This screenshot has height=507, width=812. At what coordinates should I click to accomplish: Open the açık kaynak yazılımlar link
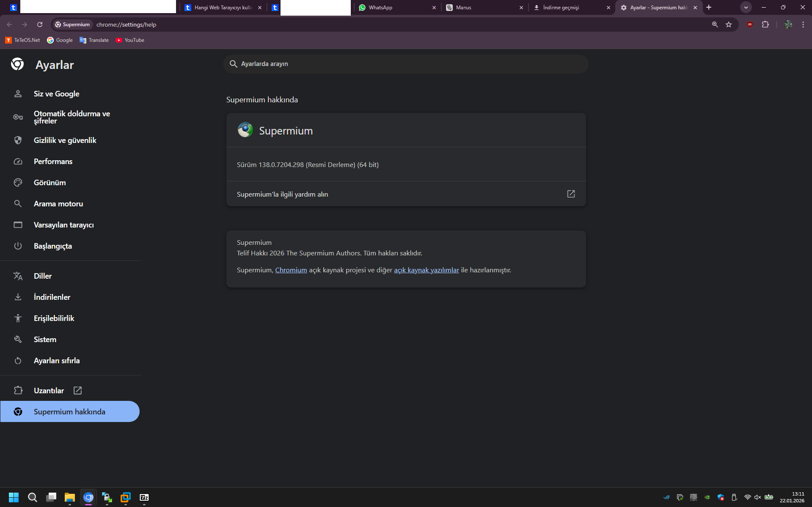pyautogui.click(x=427, y=270)
